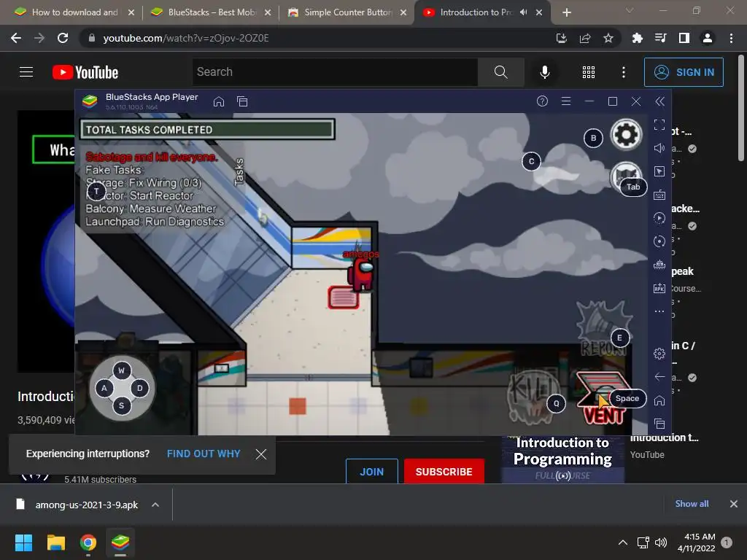
Task: Open BlueStacks multi-instance icon in title bar
Action: click(x=242, y=101)
